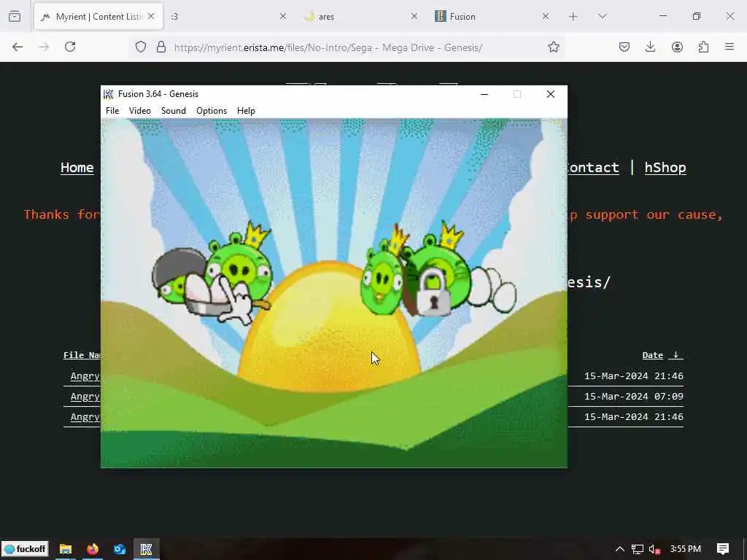The image size is (747, 560).
Task: Open Outlook from the taskbar
Action: pos(119,549)
